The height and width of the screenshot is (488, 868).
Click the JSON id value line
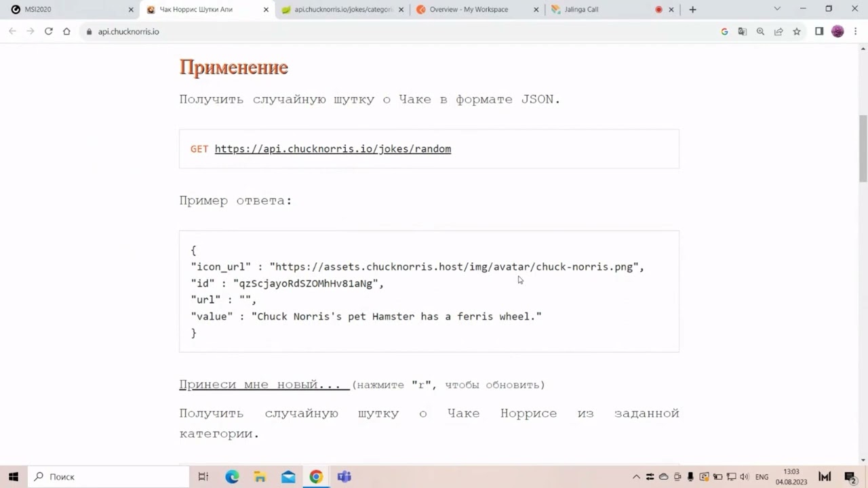[x=288, y=283]
